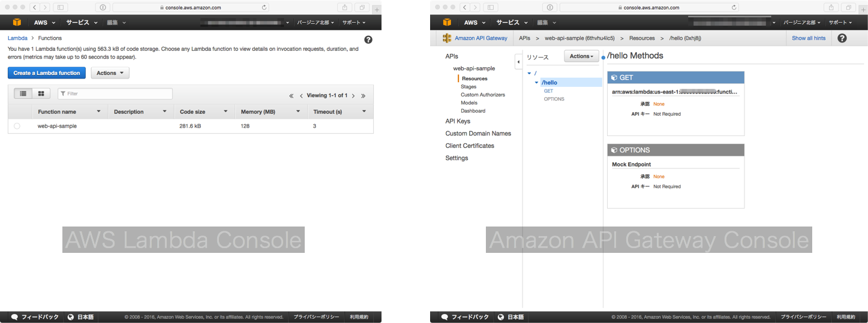This screenshot has width=868, height=323.
Task: Open Stages in API Gateway sidebar
Action: pos(468,87)
